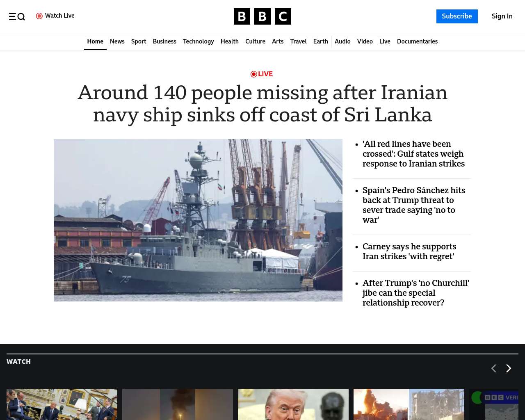The height and width of the screenshot is (420, 525).
Task: Click the red LIVE indicator above headline
Action: (x=262, y=74)
